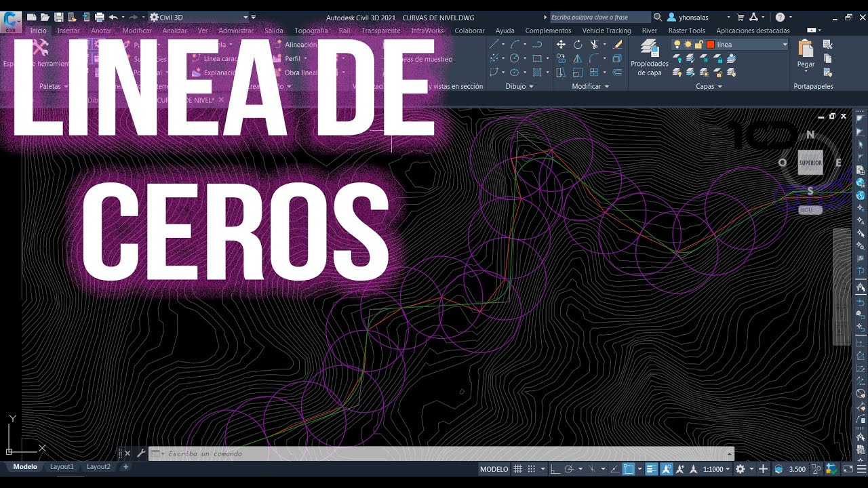
Task: Select the Rectangle draw tool
Action: [x=536, y=59]
